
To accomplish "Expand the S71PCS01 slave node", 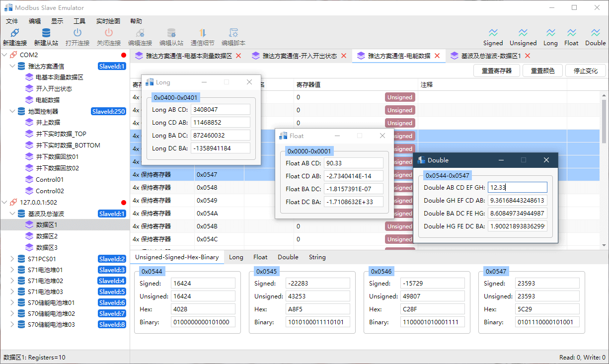I will (13, 259).
